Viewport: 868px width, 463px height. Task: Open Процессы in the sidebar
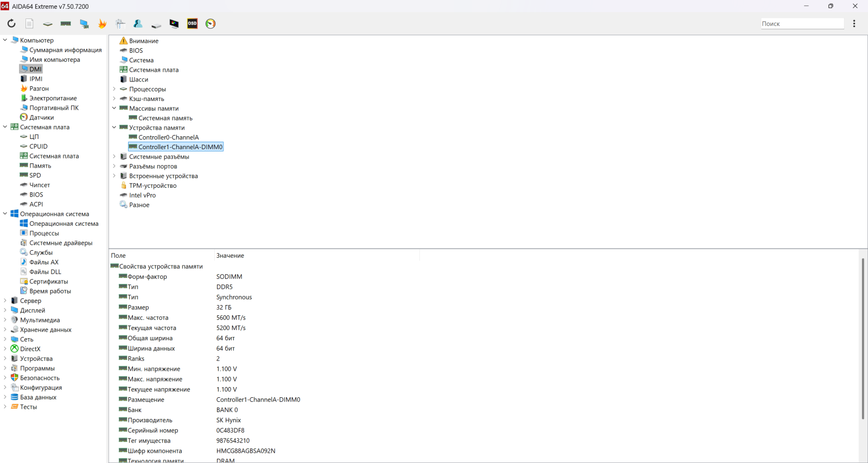pos(44,233)
